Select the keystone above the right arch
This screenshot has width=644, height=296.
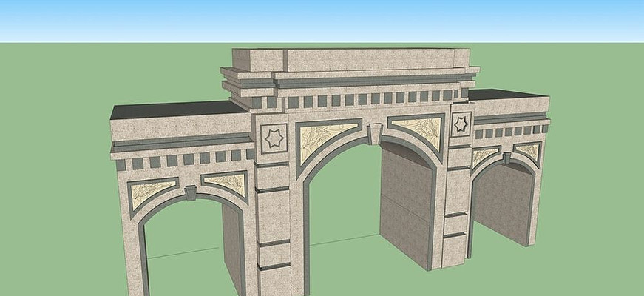507,158
